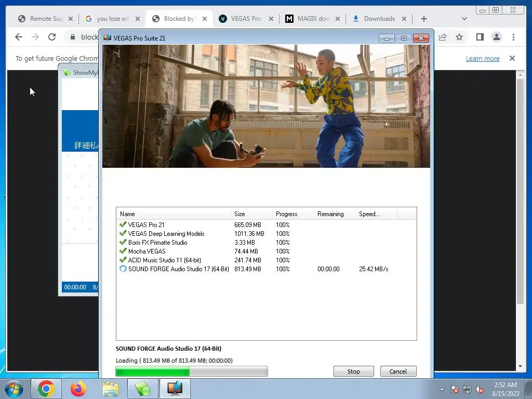Click the green check beside Mocha VEGAS

click(123, 251)
